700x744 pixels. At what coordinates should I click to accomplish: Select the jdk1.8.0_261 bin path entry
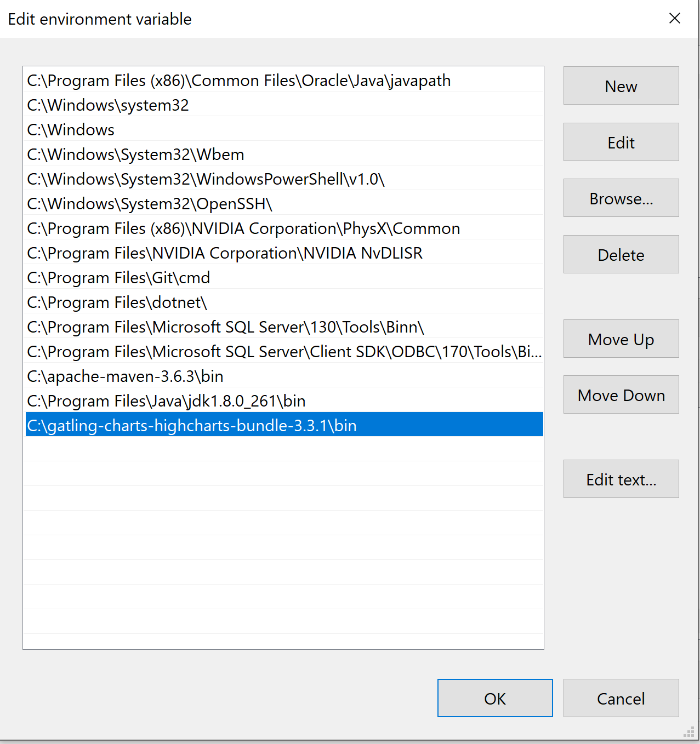166,401
